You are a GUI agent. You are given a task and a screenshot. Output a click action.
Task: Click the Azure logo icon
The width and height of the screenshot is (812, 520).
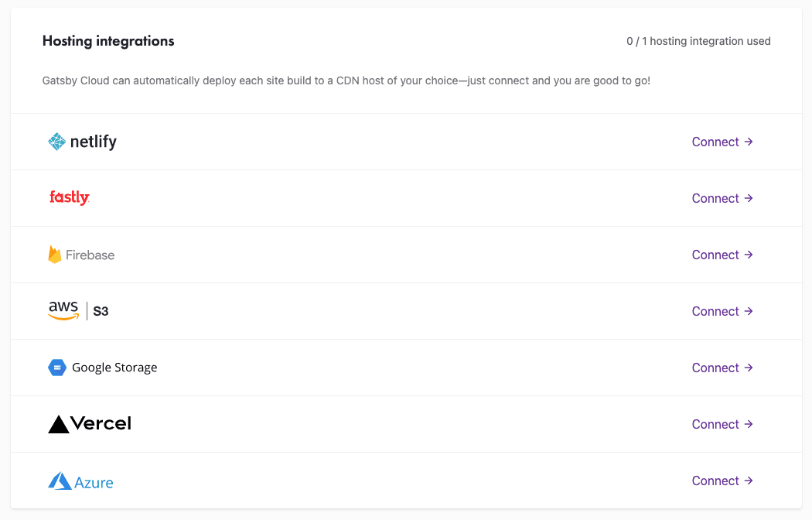point(60,481)
